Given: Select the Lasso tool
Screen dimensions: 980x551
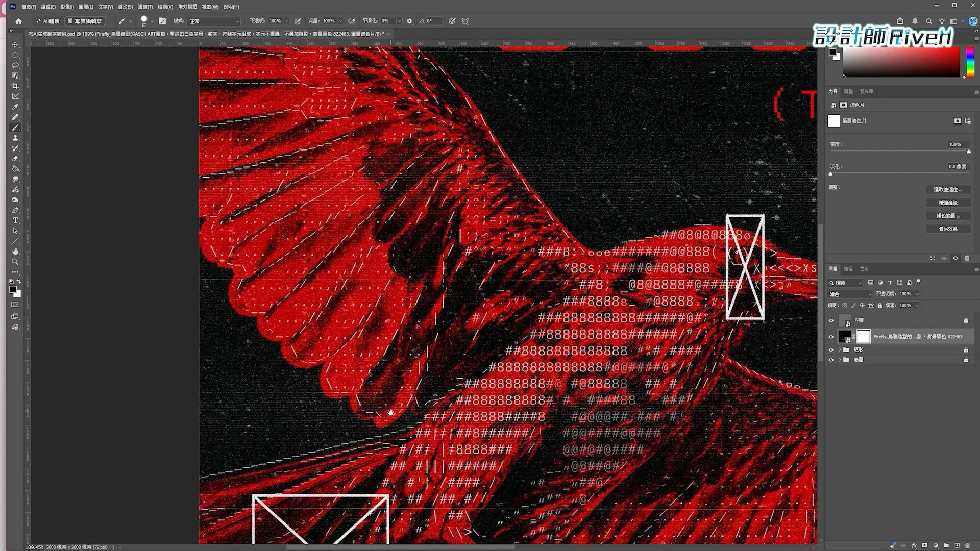Looking at the screenshot, I should (15, 65).
